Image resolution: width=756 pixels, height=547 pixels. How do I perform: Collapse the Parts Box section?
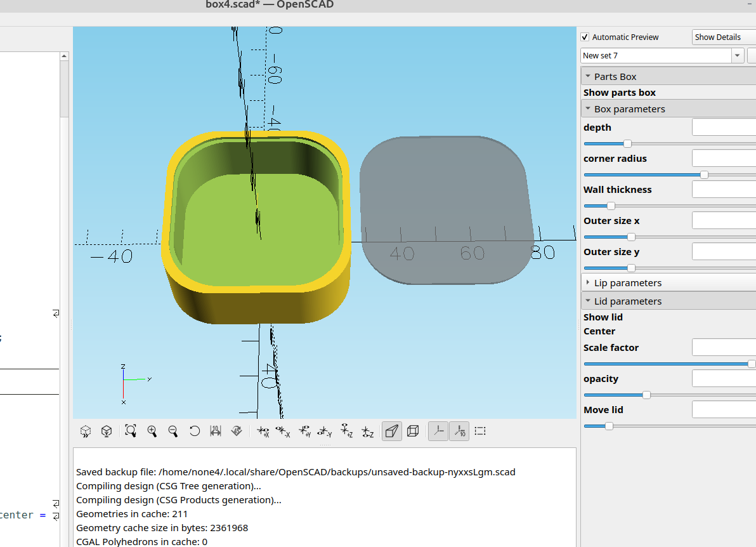588,76
